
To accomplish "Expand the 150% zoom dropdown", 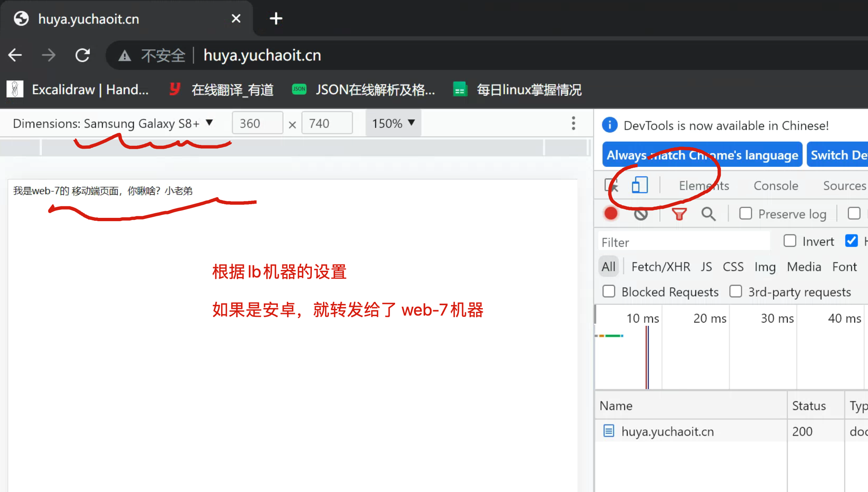I will point(393,123).
